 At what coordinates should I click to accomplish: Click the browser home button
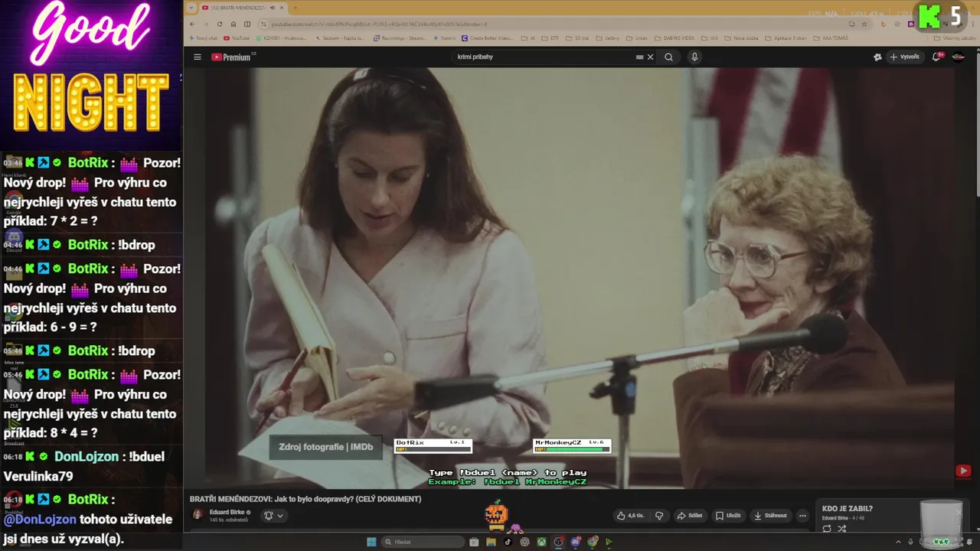234,24
